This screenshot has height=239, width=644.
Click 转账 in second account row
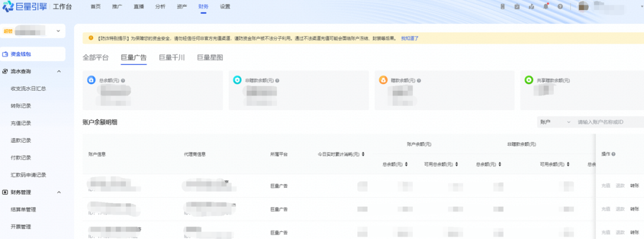[x=634, y=209]
